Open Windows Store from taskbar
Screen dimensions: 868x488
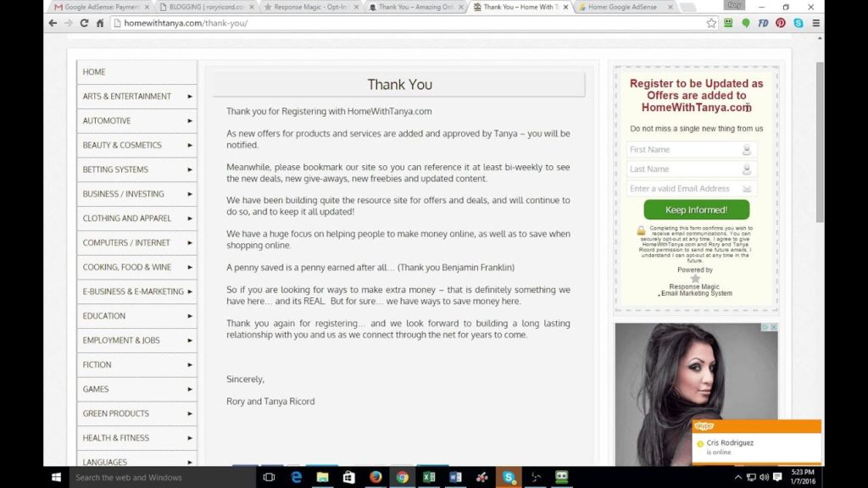(348, 477)
